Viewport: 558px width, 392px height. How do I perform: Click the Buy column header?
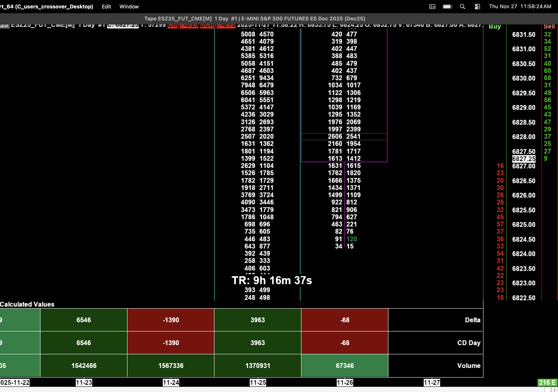495,26
